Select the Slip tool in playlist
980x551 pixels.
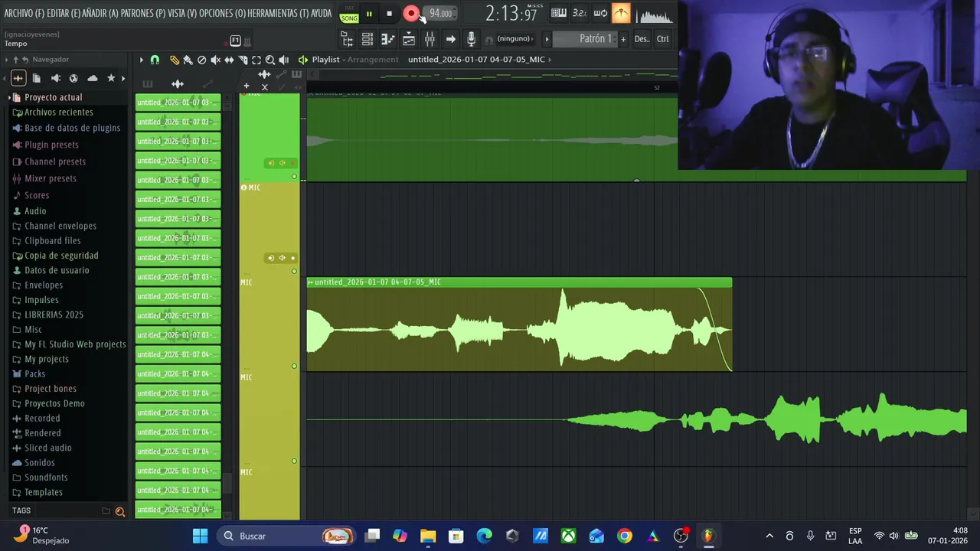[x=229, y=60]
